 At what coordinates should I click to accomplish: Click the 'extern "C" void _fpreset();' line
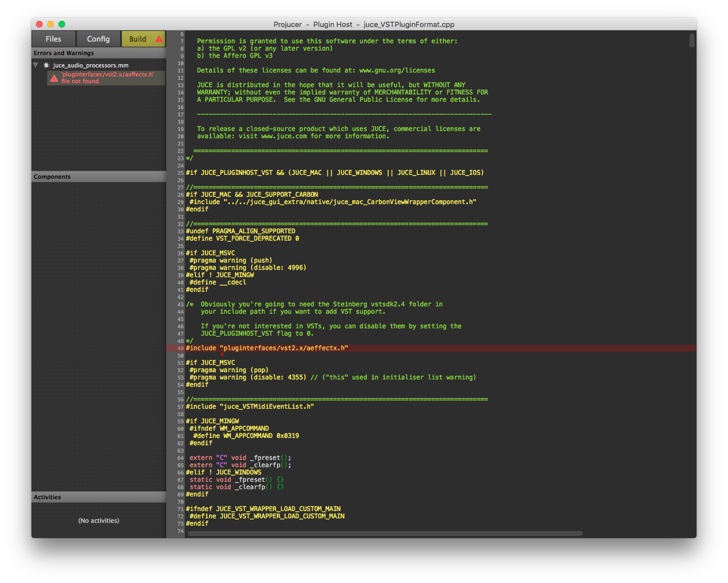click(240, 458)
